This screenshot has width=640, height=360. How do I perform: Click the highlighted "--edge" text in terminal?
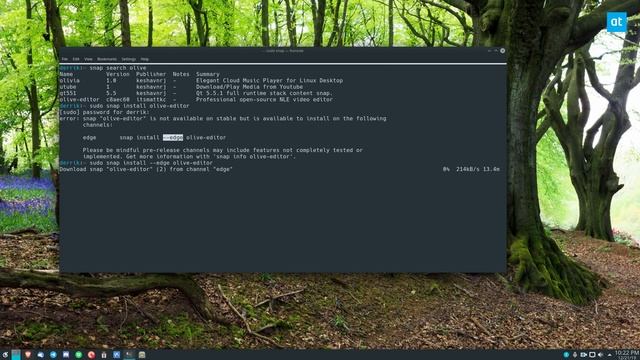pyautogui.click(x=173, y=138)
